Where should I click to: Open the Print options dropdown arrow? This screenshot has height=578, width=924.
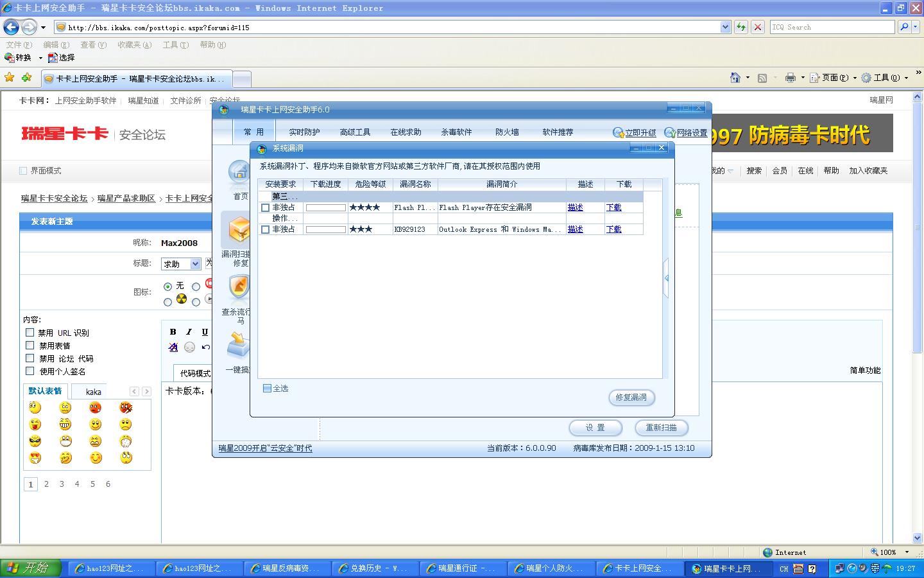[802, 78]
